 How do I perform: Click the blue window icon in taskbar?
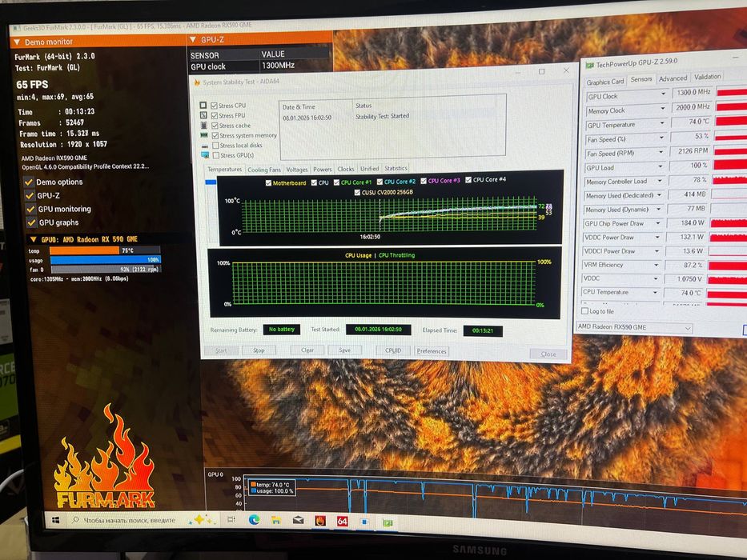tap(364, 522)
